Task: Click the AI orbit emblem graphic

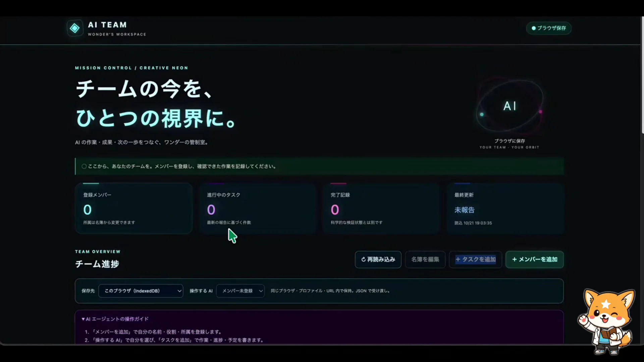Action: pos(509,106)
